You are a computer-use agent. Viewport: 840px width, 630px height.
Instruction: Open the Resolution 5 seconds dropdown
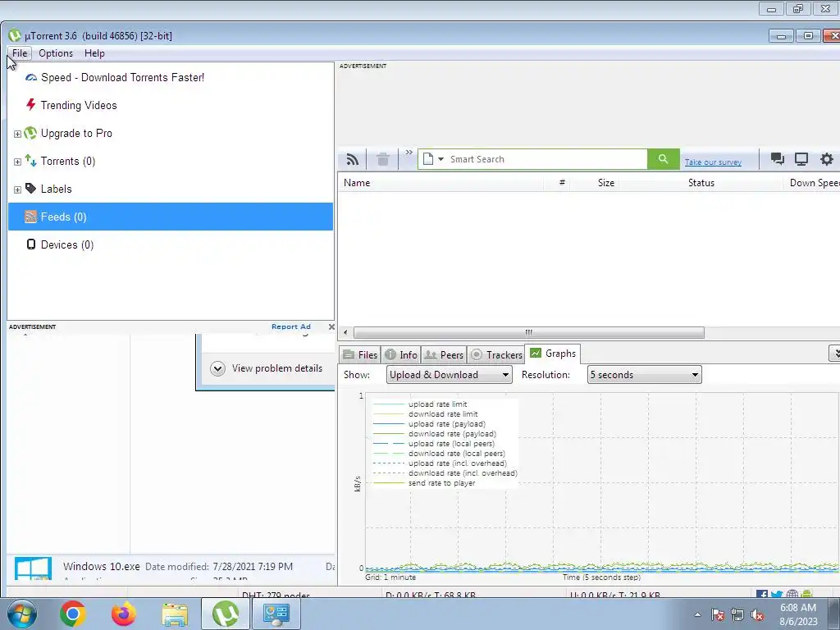[644, 374]
